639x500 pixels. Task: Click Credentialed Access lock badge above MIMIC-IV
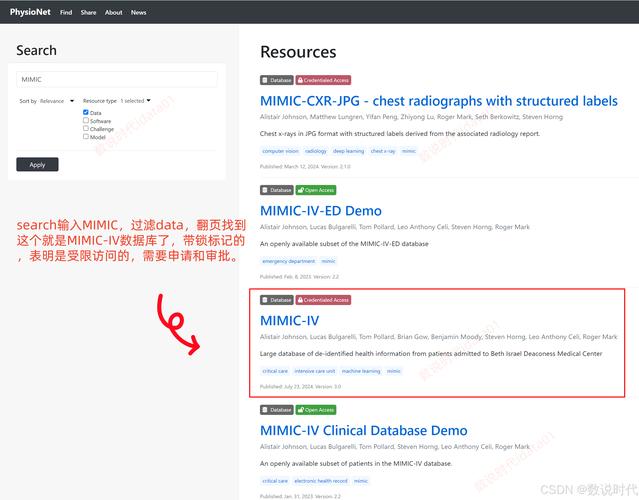pyautogui.click(x=324, y=300)
